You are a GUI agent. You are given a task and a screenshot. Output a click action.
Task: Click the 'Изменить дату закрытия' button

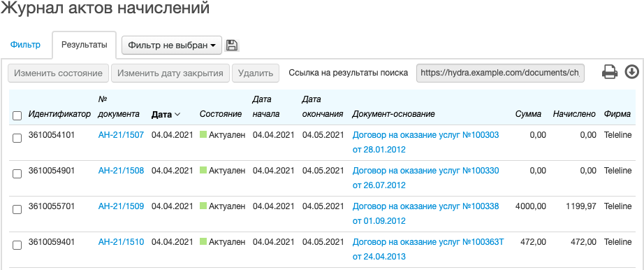(x=170, y=73)
